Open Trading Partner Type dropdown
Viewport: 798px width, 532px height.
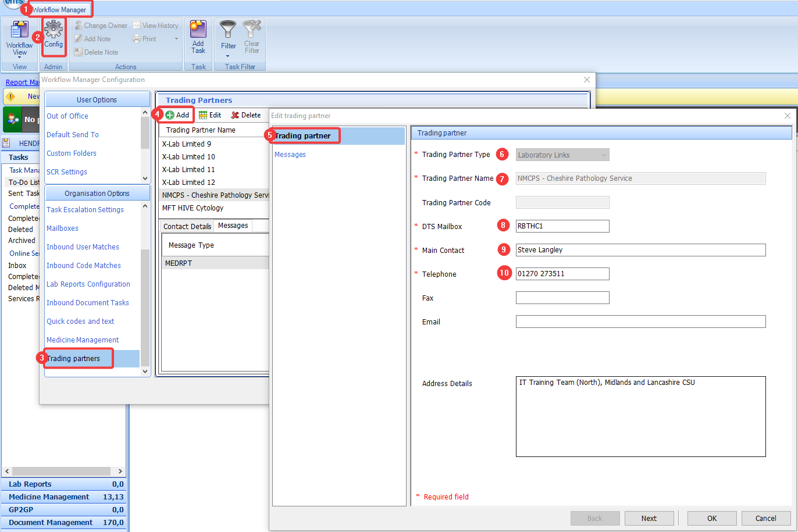pos(562,155)
